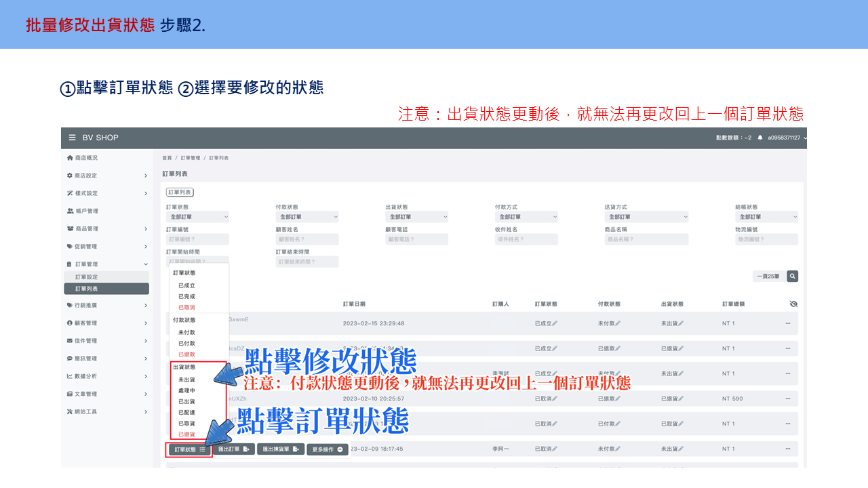The image size is (868, 488).
Task: Toggle the crossed-eye column visibility icon
Action: 793,304
